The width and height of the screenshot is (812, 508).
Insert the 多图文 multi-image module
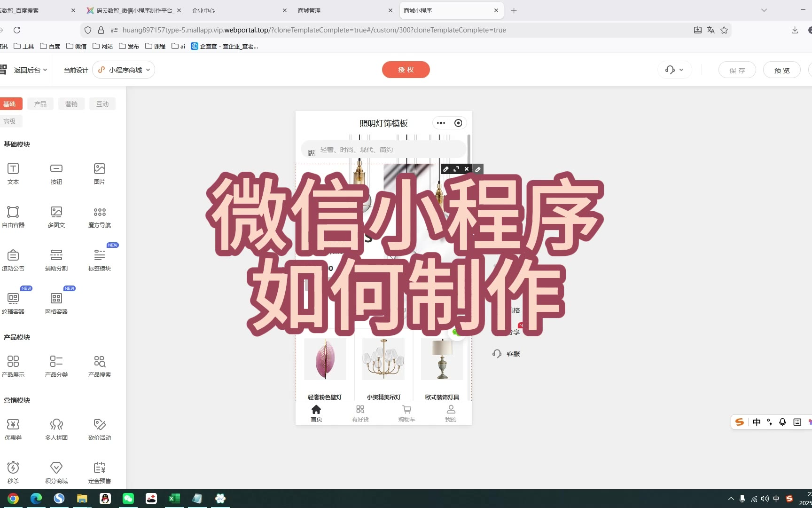coord(56,216)
